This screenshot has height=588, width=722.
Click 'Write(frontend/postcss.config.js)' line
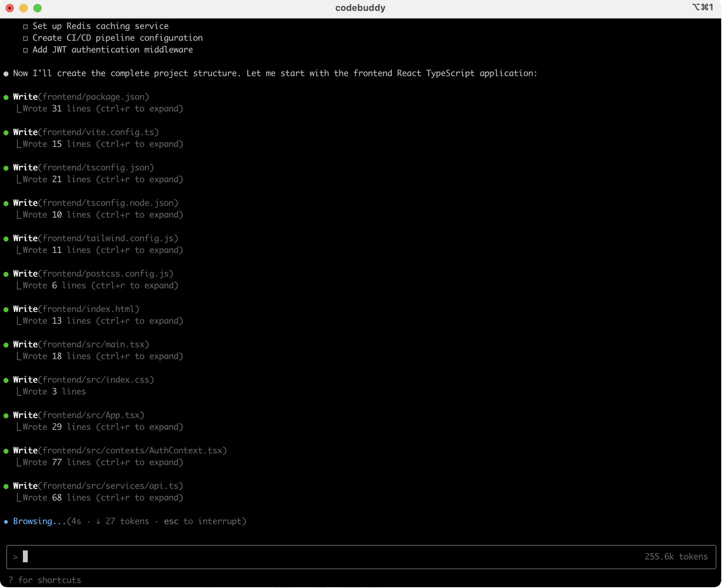coord(93,274)
